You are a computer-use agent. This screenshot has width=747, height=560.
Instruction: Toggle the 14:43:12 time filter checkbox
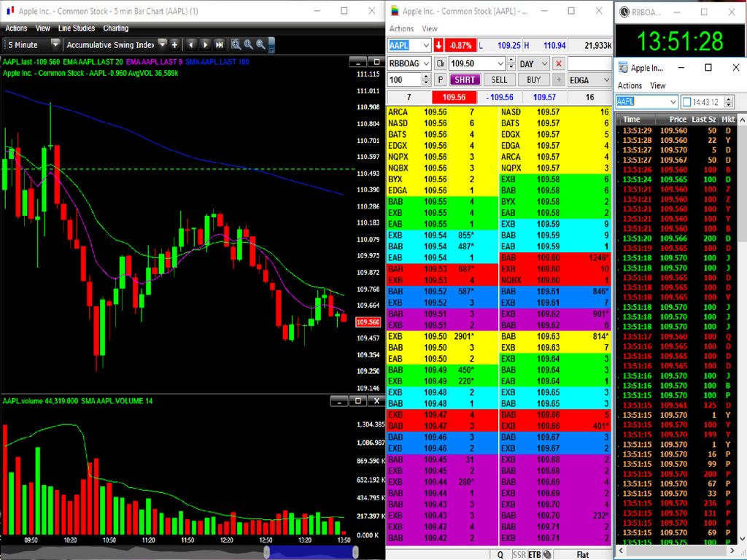[686, 101]
